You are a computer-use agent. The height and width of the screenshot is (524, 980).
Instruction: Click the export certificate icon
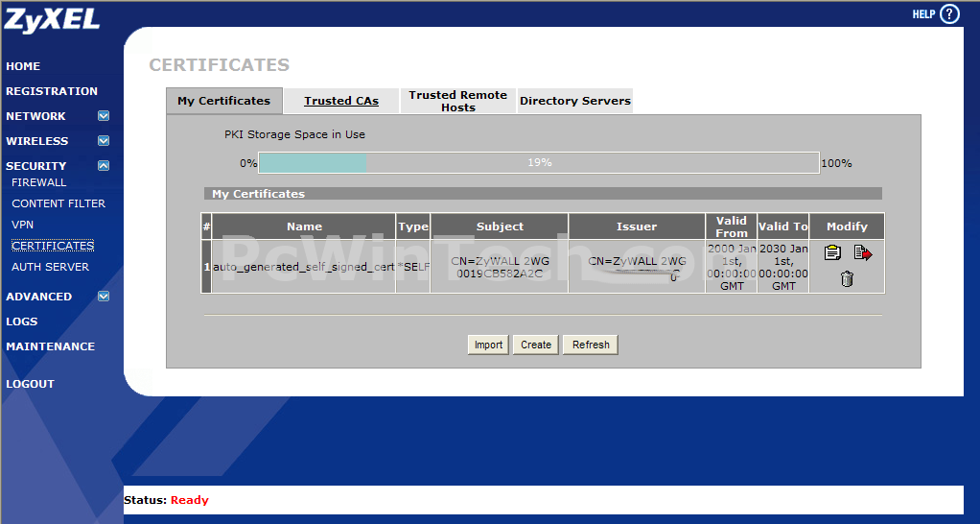coord(862,252)
